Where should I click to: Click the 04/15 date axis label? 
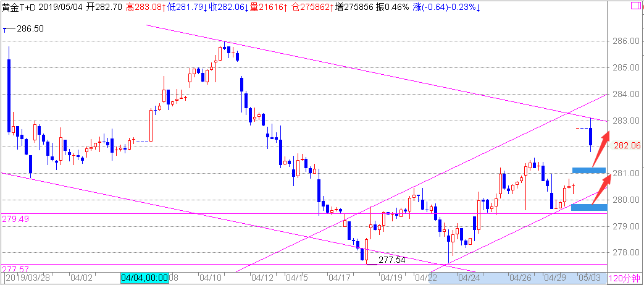coord(298,278)
